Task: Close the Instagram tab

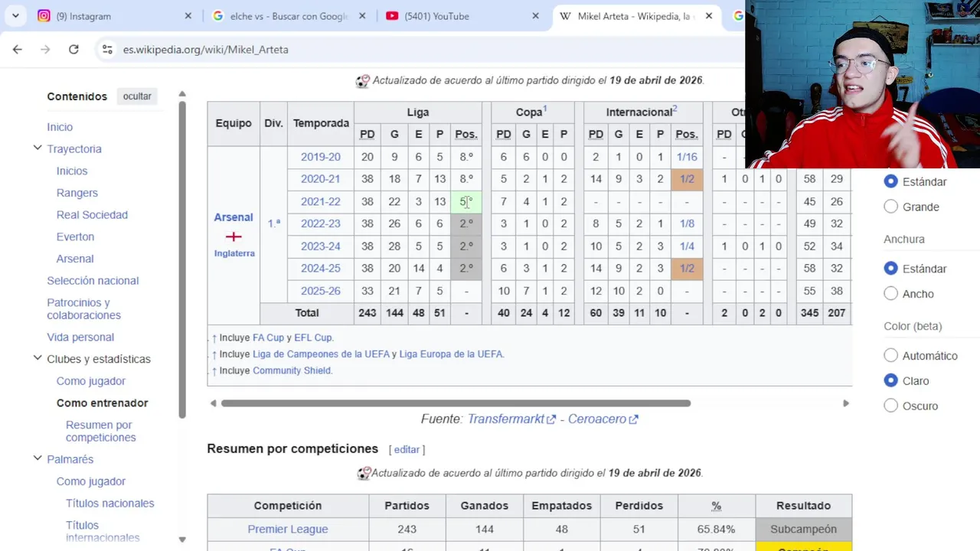Action: pyautogui.click(x=189, y=16)
